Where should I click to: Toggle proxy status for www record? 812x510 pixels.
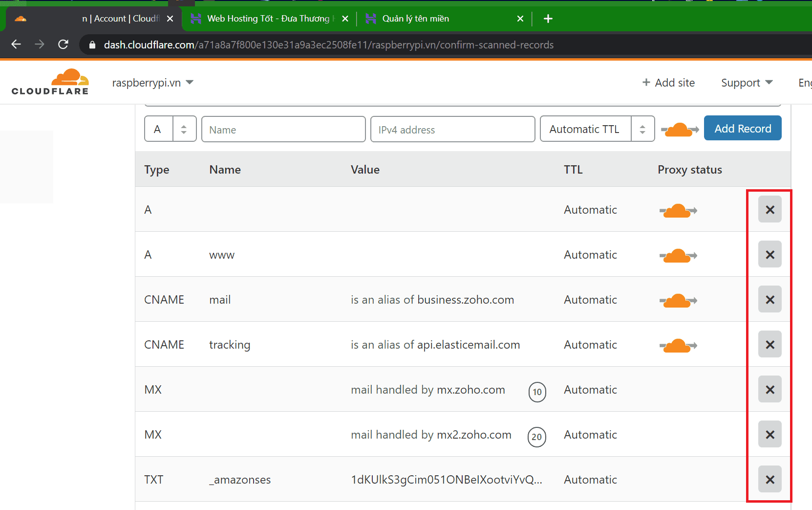(678, 255)
